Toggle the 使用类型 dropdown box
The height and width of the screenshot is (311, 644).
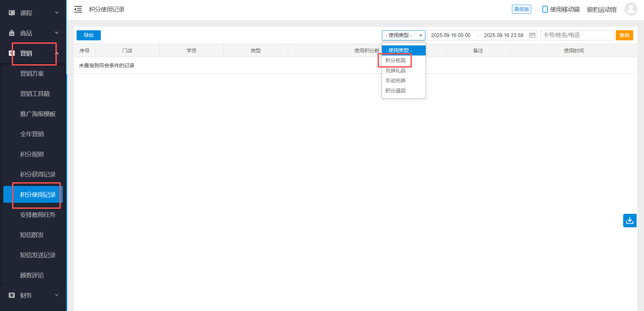pyautogui.click(x=403, y=35)
